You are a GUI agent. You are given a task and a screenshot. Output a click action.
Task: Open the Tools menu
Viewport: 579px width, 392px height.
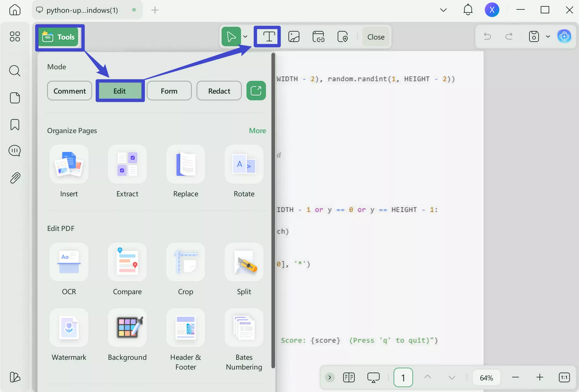[x=60, y=37]
